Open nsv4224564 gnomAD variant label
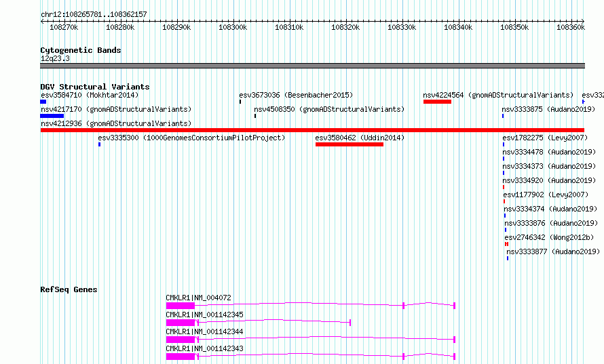Viewport: 604px width, 364px height. click(498, 95)
